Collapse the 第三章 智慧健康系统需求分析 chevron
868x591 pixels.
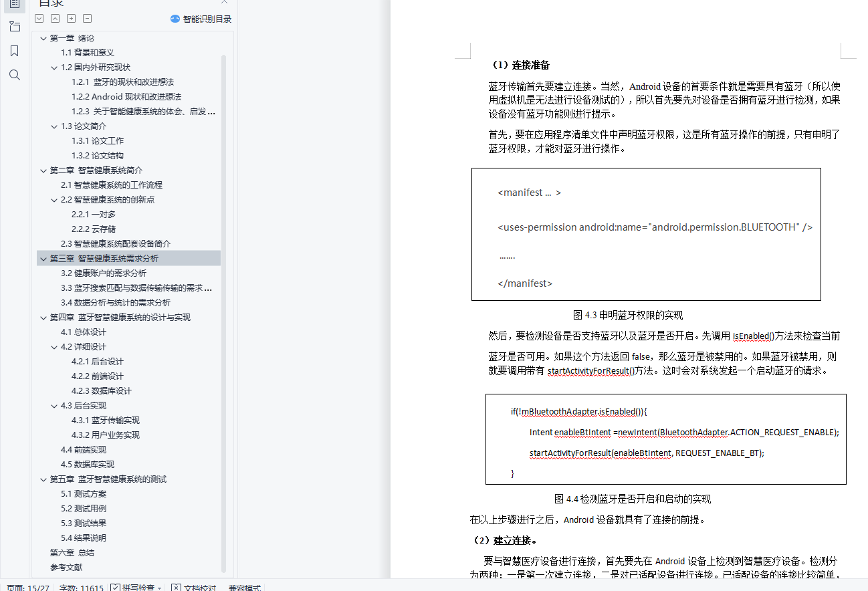tap(43, 259)
